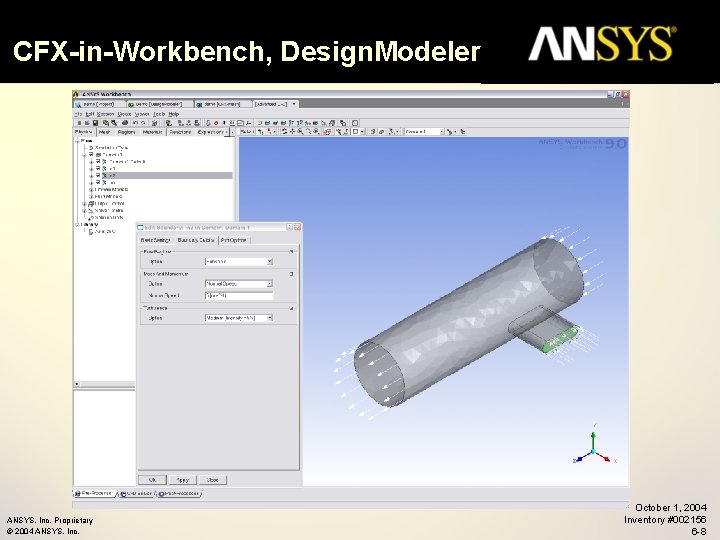The width and height of the screenshot is (720, 540).
Task: Switch to the Materials tab
Action: (x=152, y=132)
